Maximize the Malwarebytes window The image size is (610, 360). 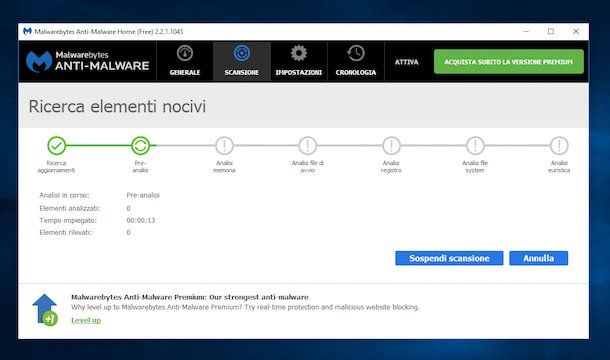551,31
